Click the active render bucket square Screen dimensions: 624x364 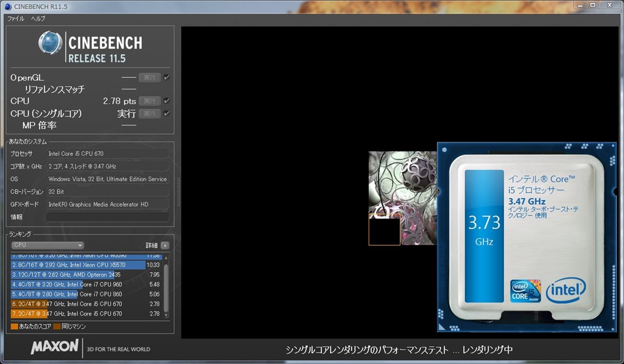pos(385,229)
